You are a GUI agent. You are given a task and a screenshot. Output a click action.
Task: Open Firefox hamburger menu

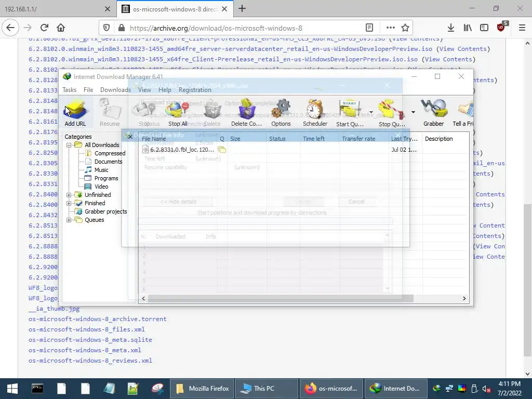click(x=522, y=28)
